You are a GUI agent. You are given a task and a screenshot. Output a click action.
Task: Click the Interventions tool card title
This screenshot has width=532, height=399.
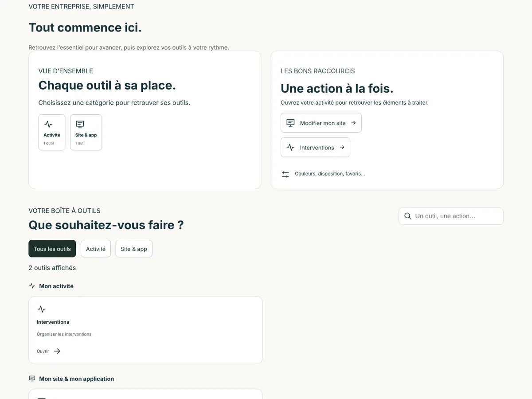pos(53,322)
